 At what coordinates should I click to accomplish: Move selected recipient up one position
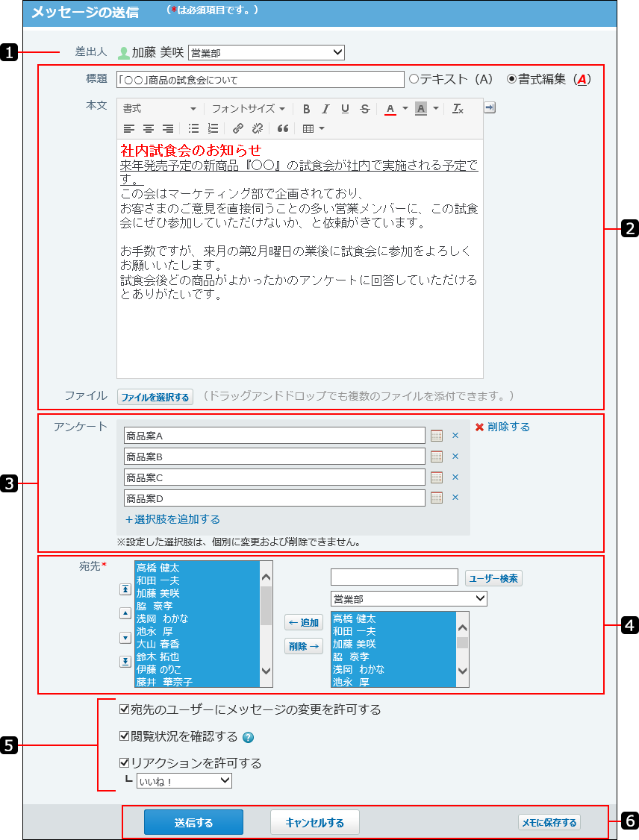click(x=125, y=613)
